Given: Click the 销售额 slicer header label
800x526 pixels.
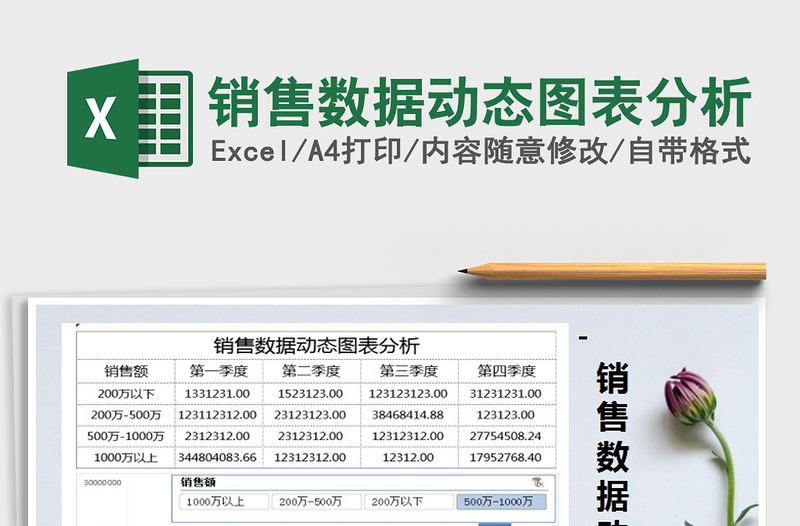Looking at the screenshot, I should point(198,482).
